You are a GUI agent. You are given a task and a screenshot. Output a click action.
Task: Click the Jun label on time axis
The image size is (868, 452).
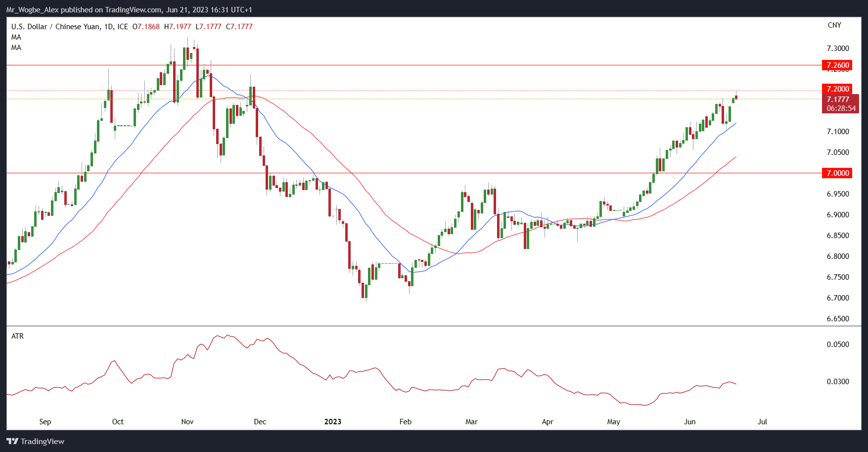point(689,422)
